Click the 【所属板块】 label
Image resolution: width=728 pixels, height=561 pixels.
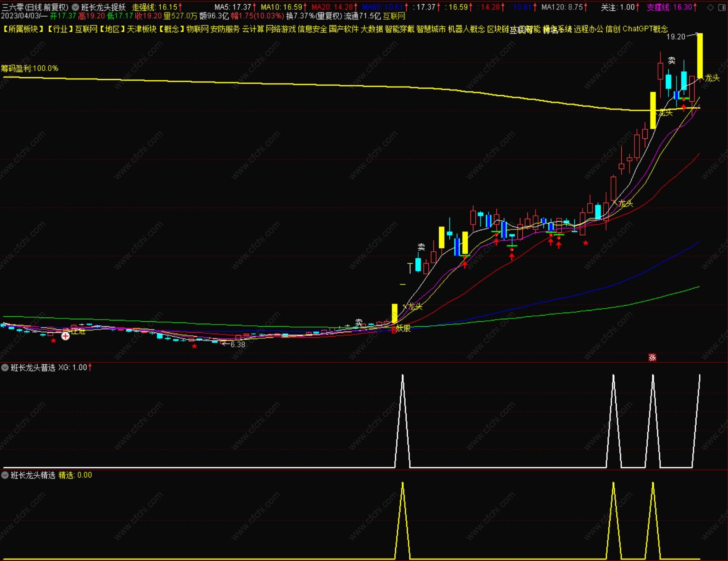[x=23, y=29]
